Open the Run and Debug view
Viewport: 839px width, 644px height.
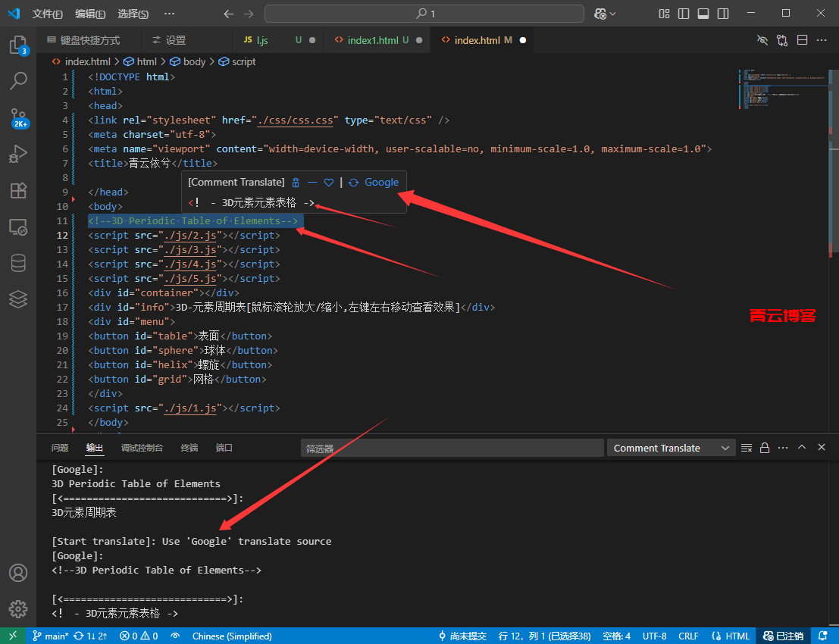pos(18,154)
